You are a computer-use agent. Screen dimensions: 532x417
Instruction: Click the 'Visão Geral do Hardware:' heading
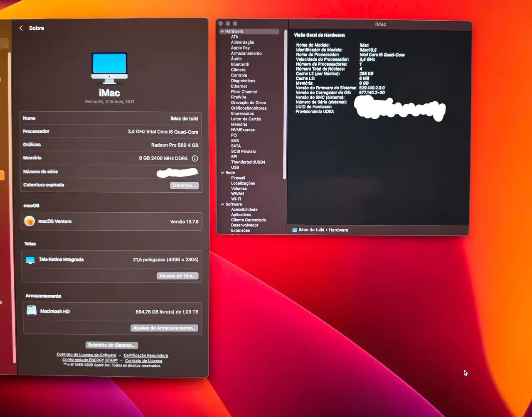tap(320, 36)
